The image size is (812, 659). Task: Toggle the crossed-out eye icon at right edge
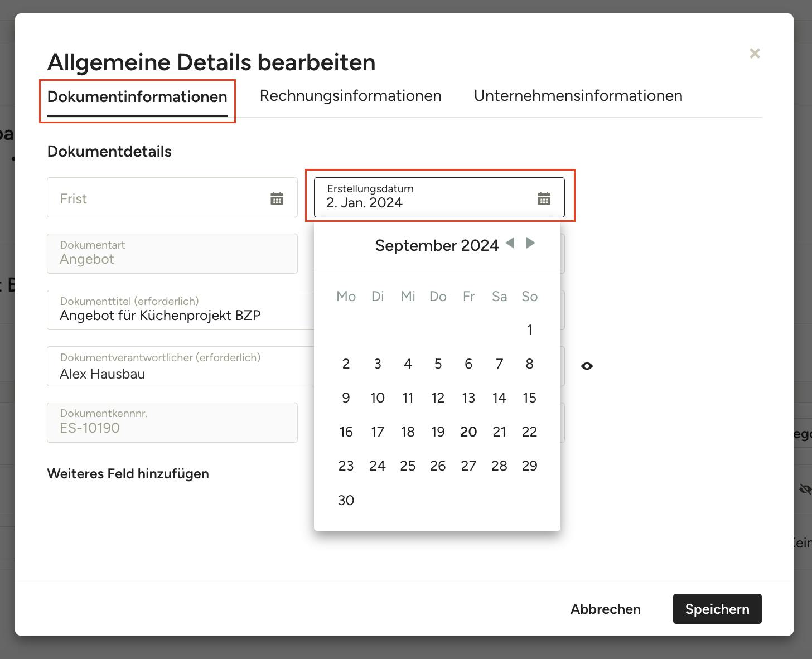coord(805,490)
